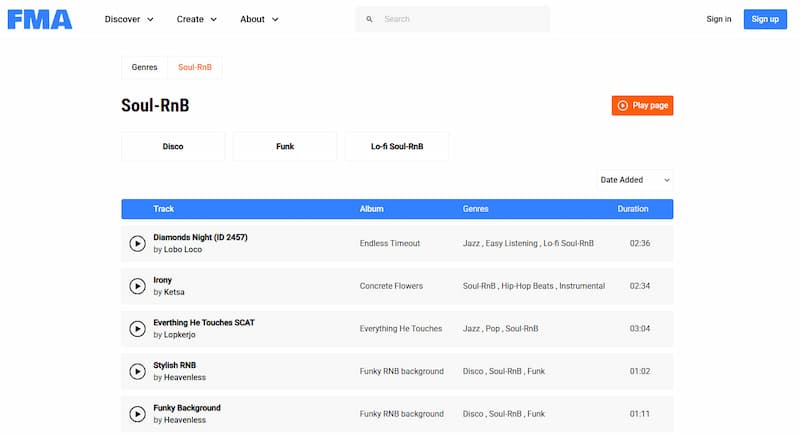Screen dimensions: 800x436
Task: Open the Everthing He Touches SCAT title
Action: coord(204,323)
